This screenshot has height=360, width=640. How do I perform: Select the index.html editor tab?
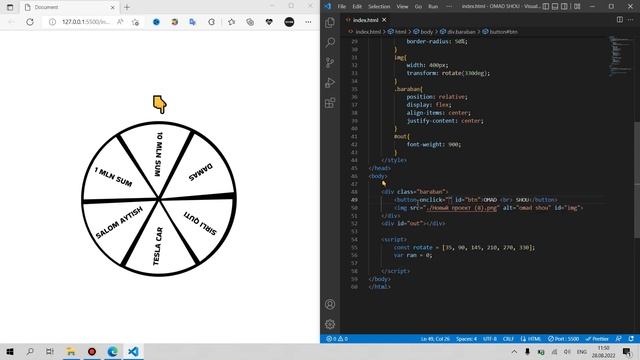point(366,20)
